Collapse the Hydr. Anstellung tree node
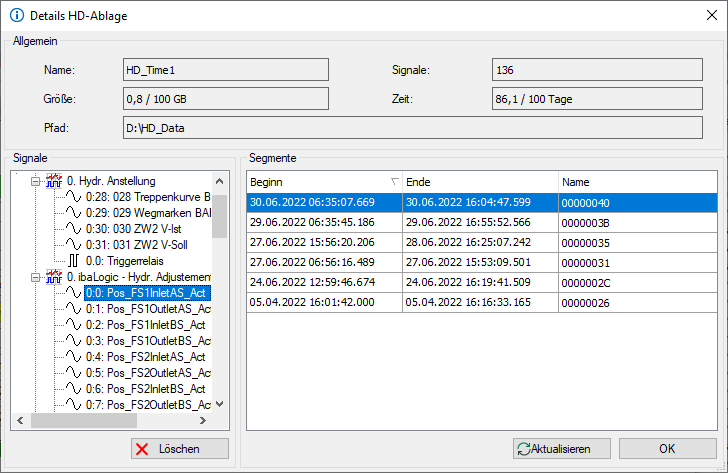This screenshot has height=473, width=728. (x=35, y=181)
